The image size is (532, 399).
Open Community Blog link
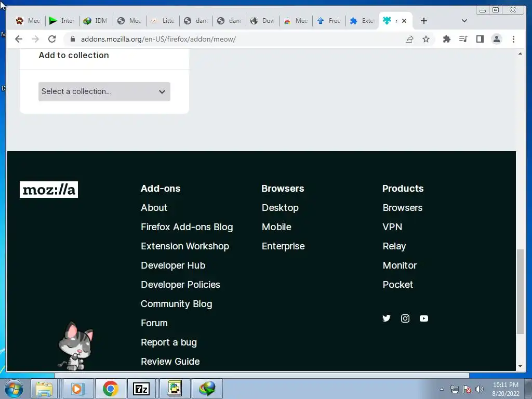click(x=177, y=304)
